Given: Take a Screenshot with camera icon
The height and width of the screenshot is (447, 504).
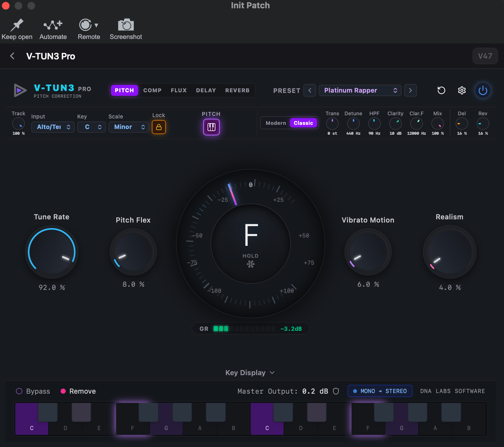Looking at the screenshot, I should click(126, 25).
